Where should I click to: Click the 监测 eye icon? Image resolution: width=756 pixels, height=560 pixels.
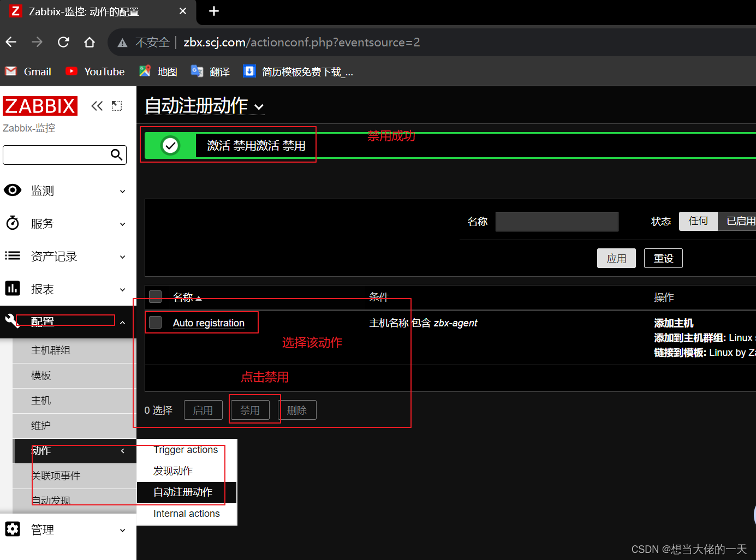click(x=13, y=190)
